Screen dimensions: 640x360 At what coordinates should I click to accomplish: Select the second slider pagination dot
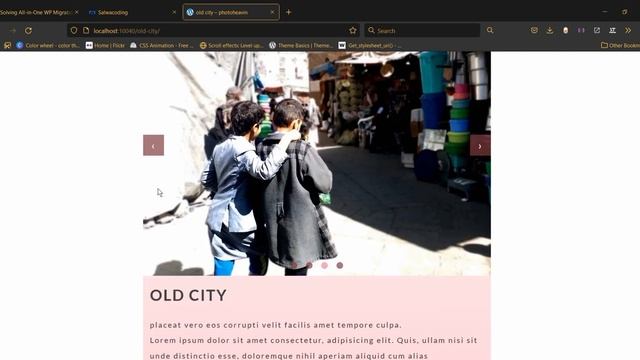309,265
